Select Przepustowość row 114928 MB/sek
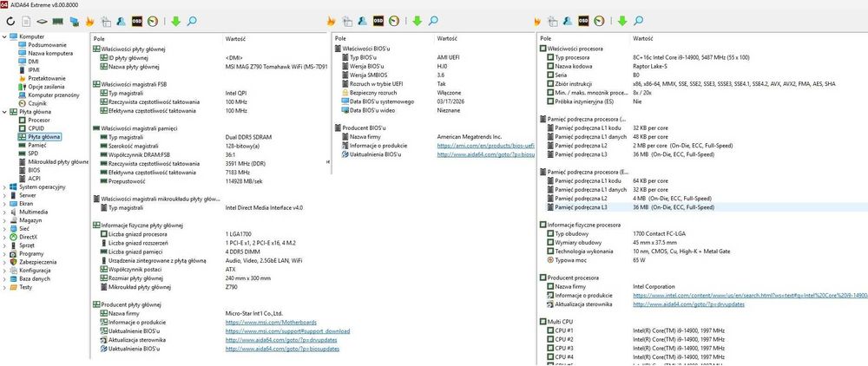 click(210, 180)
